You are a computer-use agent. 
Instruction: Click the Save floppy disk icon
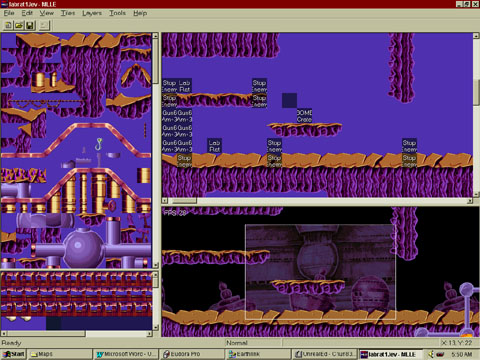click(x=30, y=25)
